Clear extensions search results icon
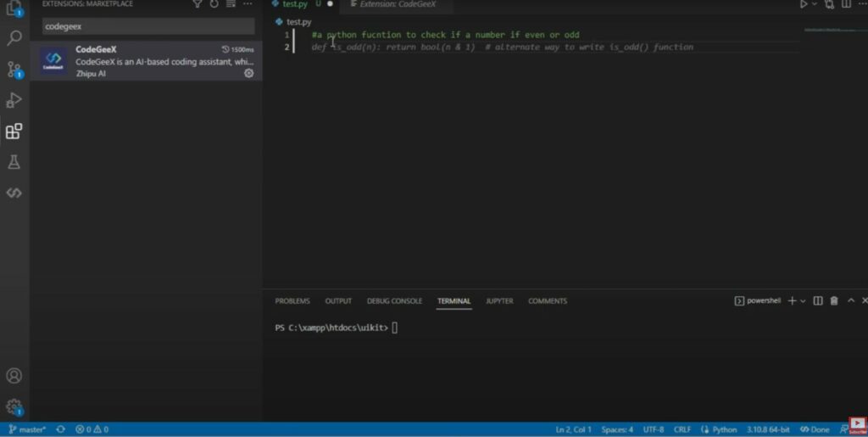The height and width of the screenshot is (437, 868). tap(231, 4)
